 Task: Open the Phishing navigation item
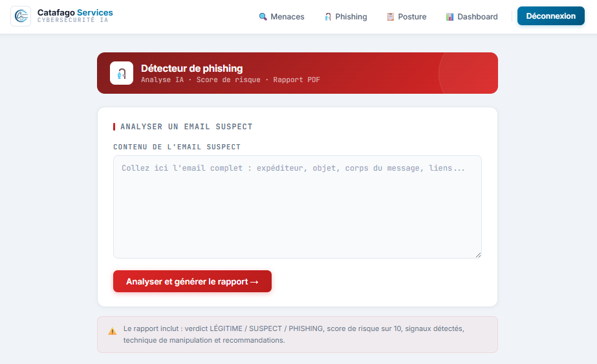coord(345,17)
